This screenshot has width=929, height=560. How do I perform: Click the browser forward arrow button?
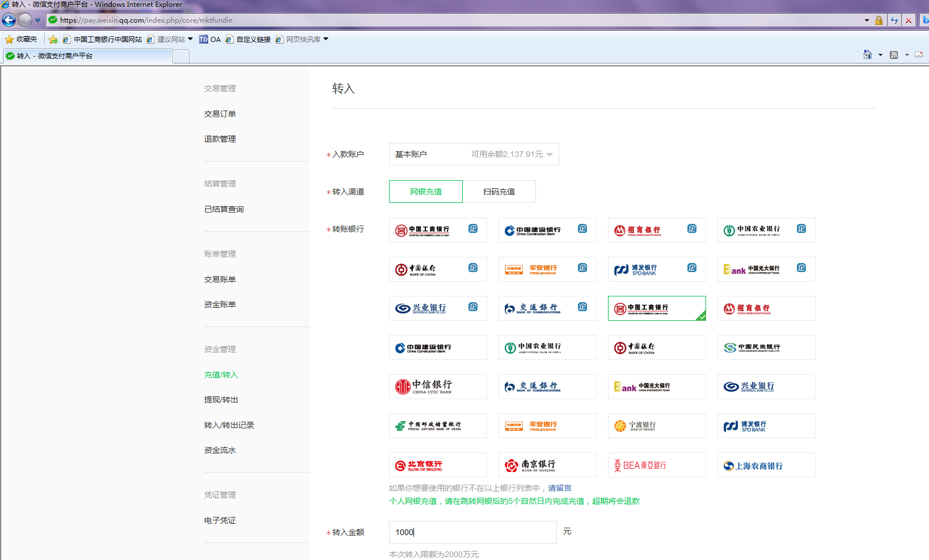point(25,20)
